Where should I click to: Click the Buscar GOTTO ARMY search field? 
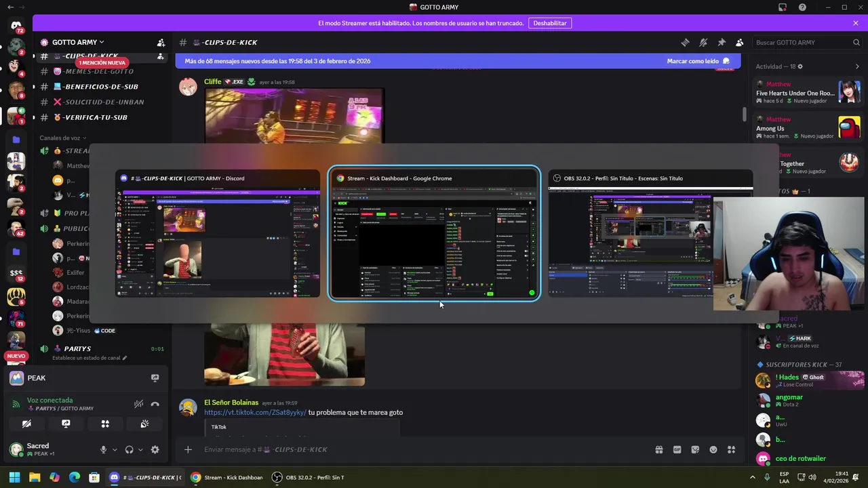tap(807, 42)
